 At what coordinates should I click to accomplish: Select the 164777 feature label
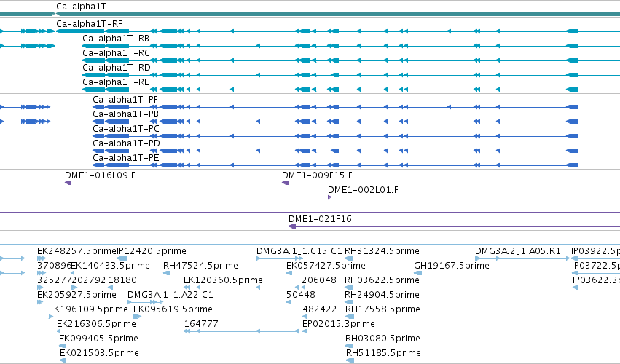point(201,324)
